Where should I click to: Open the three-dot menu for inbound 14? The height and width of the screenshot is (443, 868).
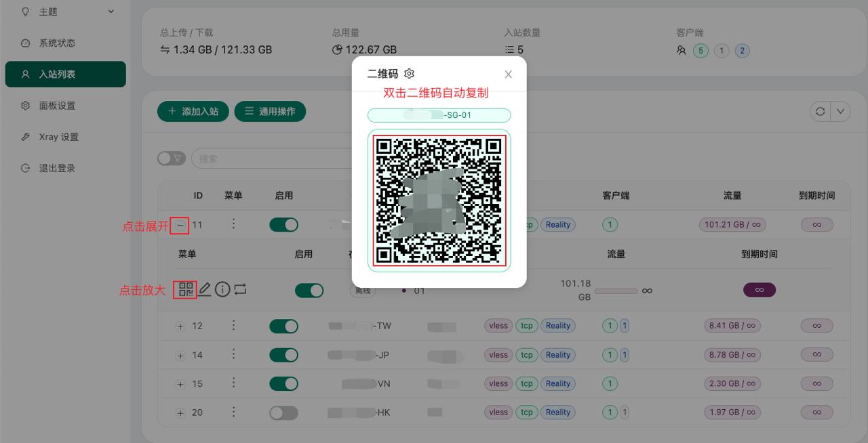[x=234, y=354]
